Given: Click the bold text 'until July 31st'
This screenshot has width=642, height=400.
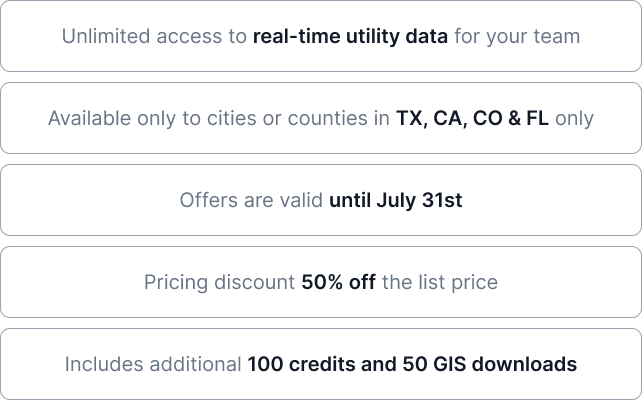Looking at the screenshot, I should pyautogui.click(x=396, y=200).
